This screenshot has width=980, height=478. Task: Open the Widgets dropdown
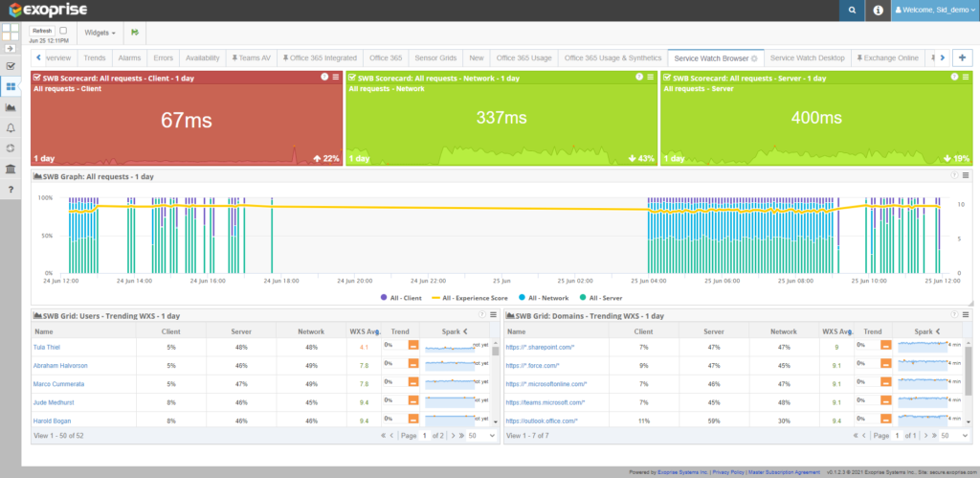[x=100, y=33]
